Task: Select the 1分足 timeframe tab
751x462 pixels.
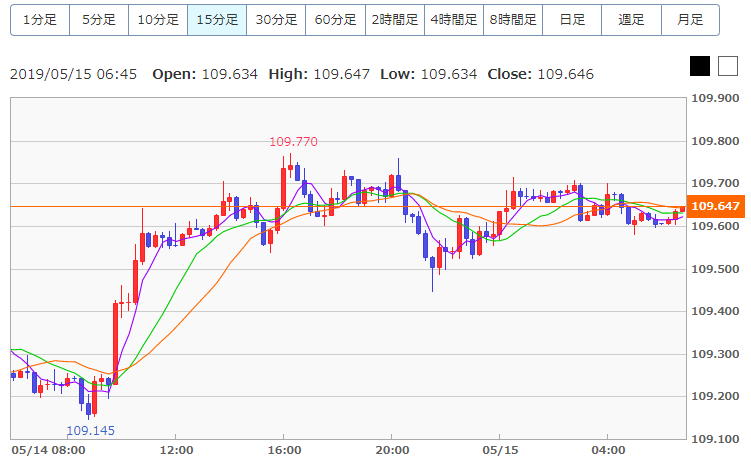Action: (x=40, y=20)
